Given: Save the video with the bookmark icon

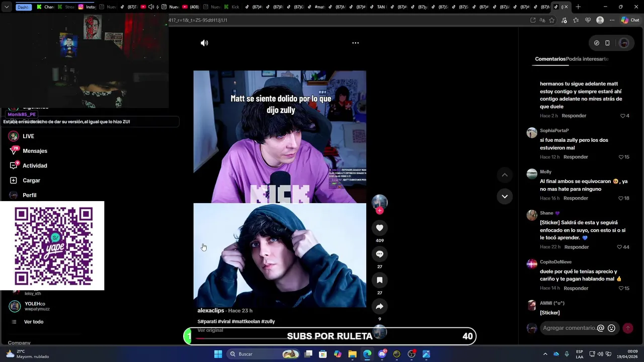Looking at the screenshot, I should (x=379, y=280).
